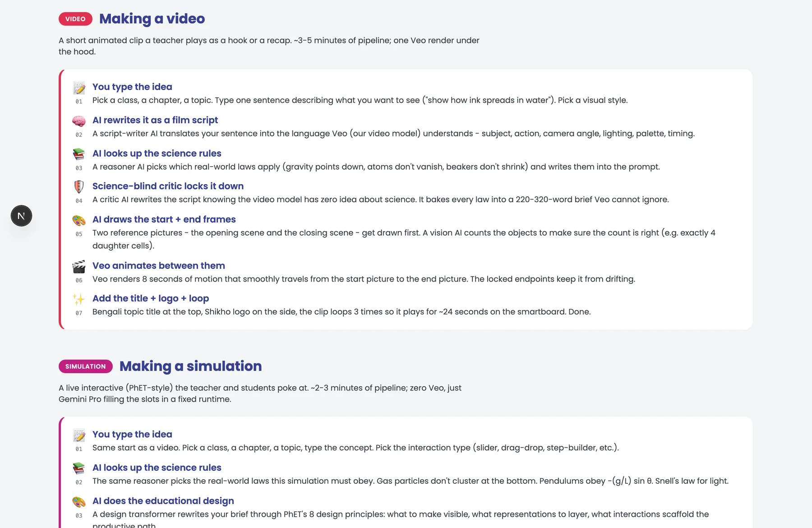Click 'Veo animates between them' title
The height and width of the screenshot is (528, 812).
[159, 266]
